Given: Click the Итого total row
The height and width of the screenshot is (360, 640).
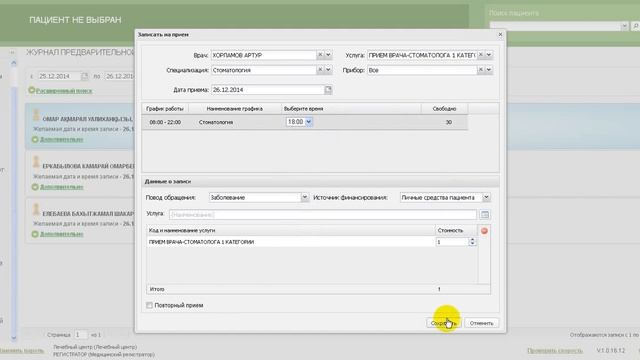Looking at the screenshot, I should pos(318,289).
